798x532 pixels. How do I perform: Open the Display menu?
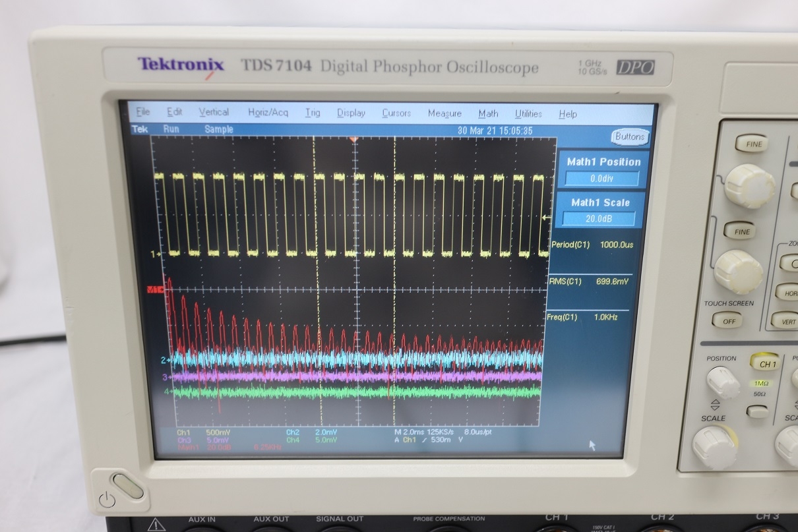[351, 113]
